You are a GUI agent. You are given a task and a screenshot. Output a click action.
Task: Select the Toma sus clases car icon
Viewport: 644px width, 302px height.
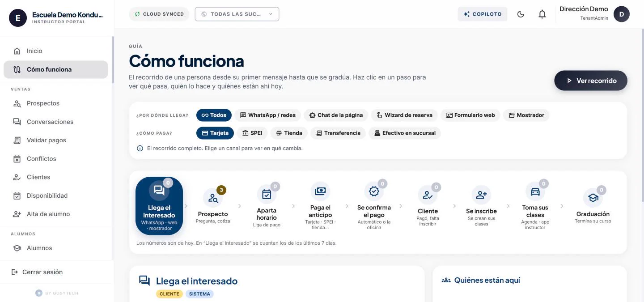pyautogui.click(x=535, y=191)
